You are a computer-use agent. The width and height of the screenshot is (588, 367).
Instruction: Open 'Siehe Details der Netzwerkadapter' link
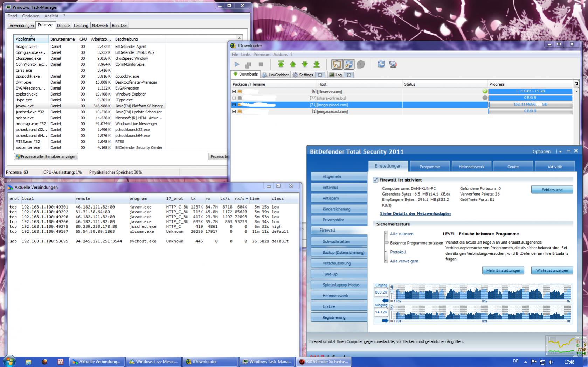tap(415, 214)
